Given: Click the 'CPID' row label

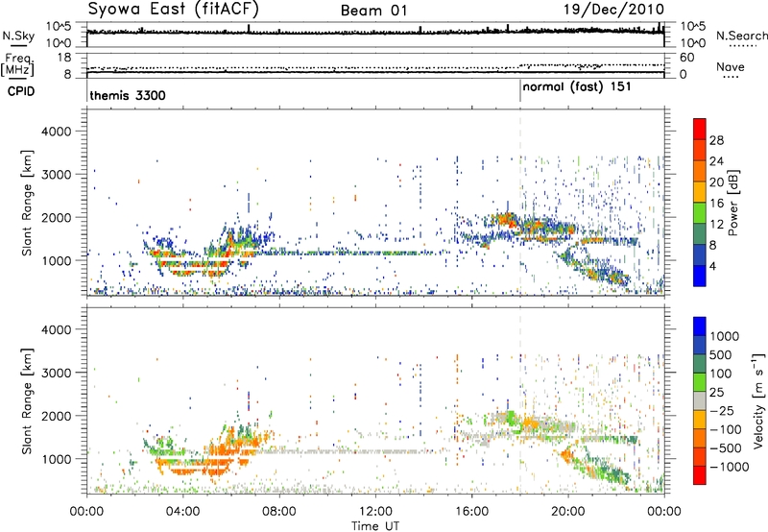Looking at the screenshot, I should coord(21,91).
